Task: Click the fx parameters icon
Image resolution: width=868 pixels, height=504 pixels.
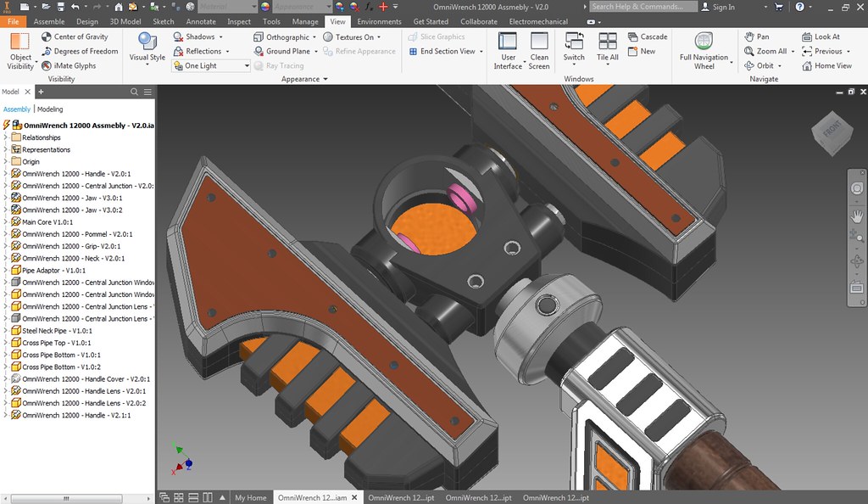Action: click(369, 7)
